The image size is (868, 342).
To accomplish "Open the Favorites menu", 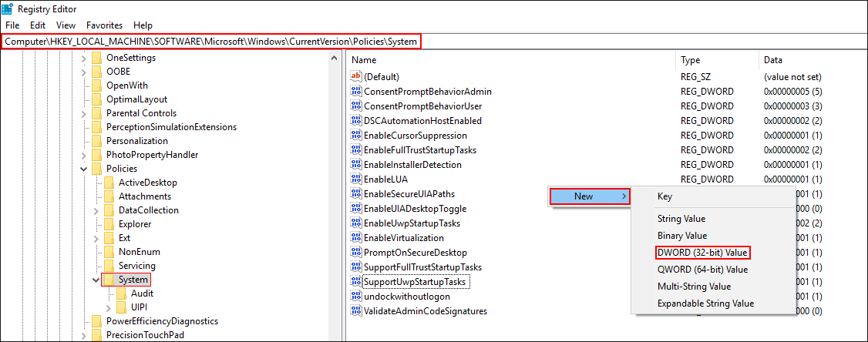I will click(104, 25).
